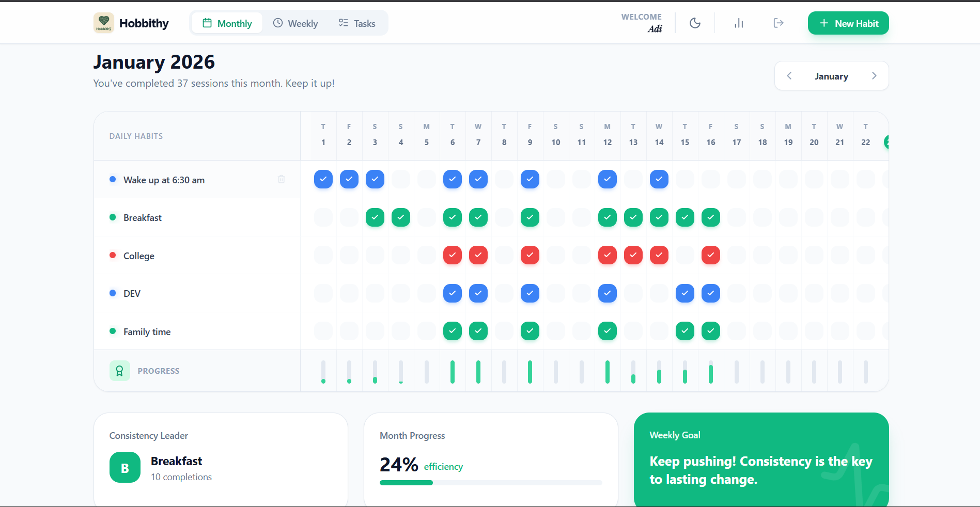Uncheck Wake up on day 2
The width and height of the screenshot is (980, 507).
[349, 179]
